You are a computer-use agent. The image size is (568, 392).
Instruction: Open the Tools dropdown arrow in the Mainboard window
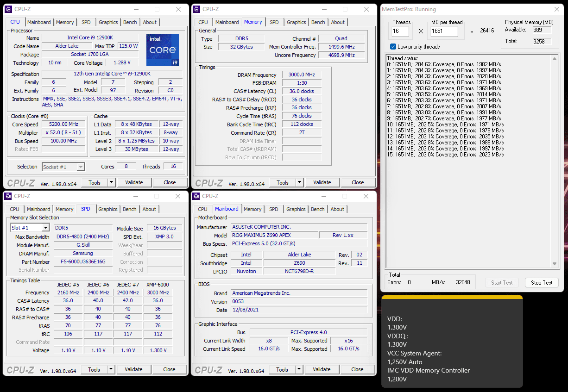tap(299, 369)
